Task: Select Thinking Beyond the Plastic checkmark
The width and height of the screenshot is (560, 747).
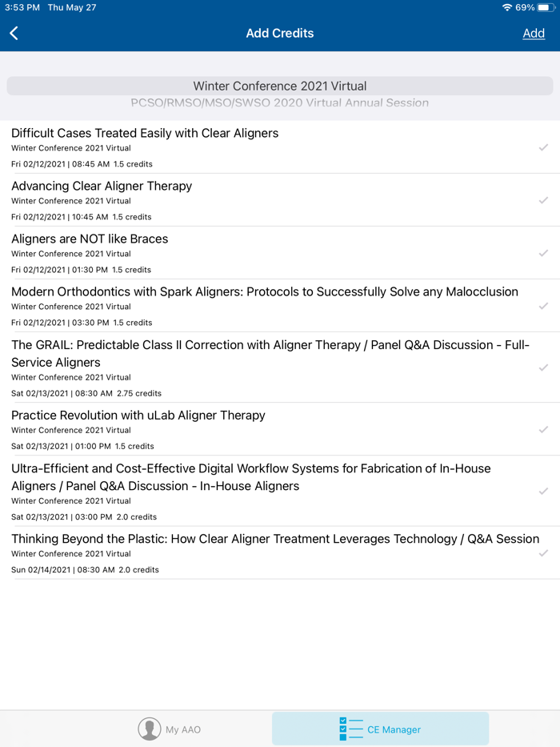Action: [x=543, y=553]
